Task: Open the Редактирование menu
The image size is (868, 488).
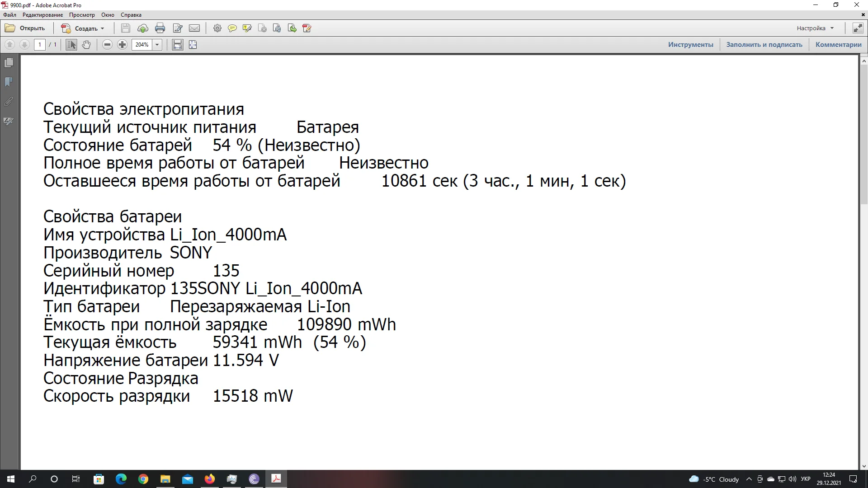Action: (x=43, y=15)
